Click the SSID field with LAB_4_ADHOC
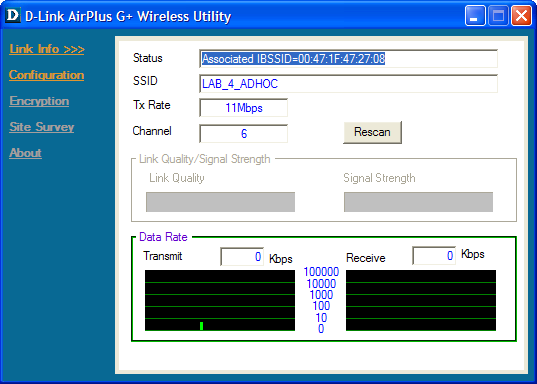This screenshot has width=537, height=384. click(x=348, y=84)
